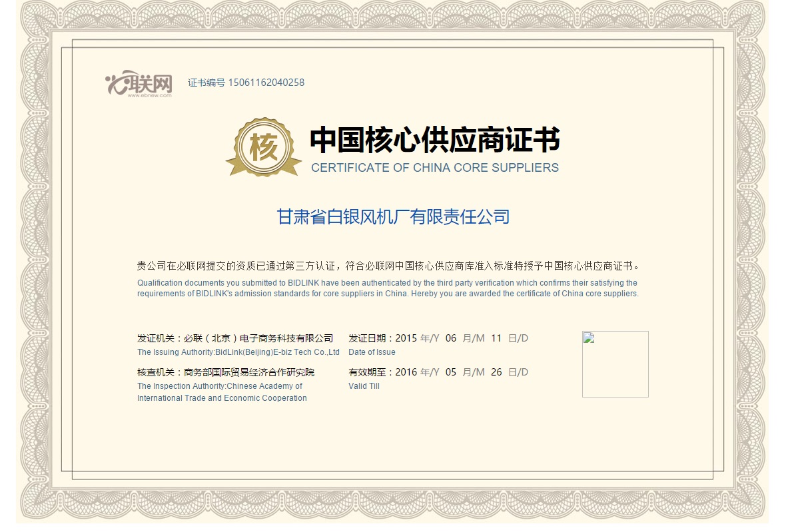Click the line "The Inspection Authority:Chinese Academy of"
Screen dimensions: 788x532
[x=220, y=386]
